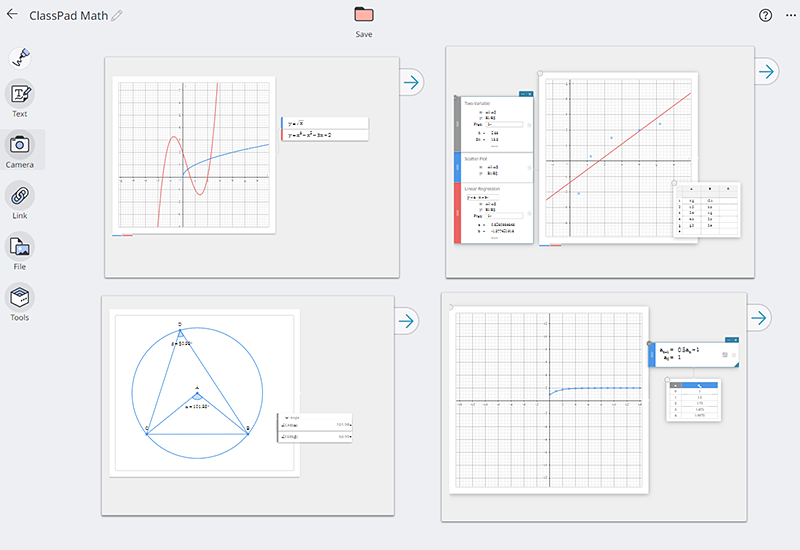Viewport: 800px width, 550px height.
Task: Select the y=√x function entry
Action: (325, 123)
